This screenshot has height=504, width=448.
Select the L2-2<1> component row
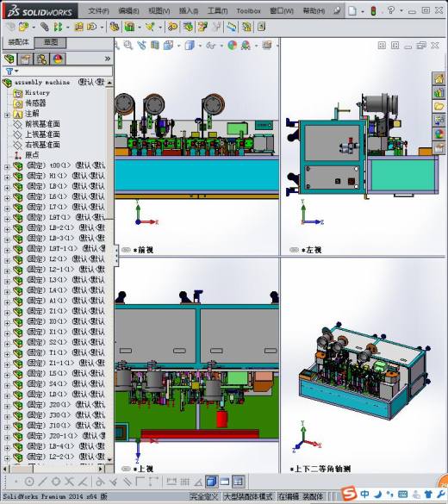pos(59,457)
